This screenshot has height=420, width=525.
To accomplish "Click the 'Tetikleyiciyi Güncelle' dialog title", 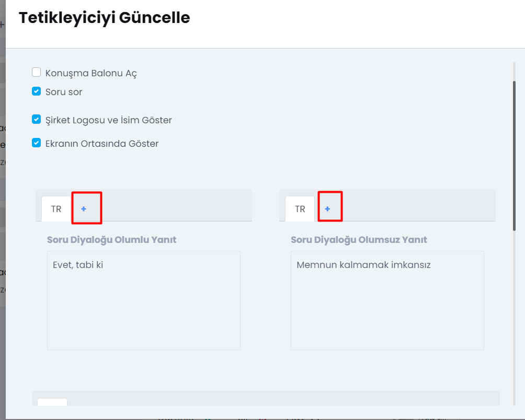I will point(104,18).
